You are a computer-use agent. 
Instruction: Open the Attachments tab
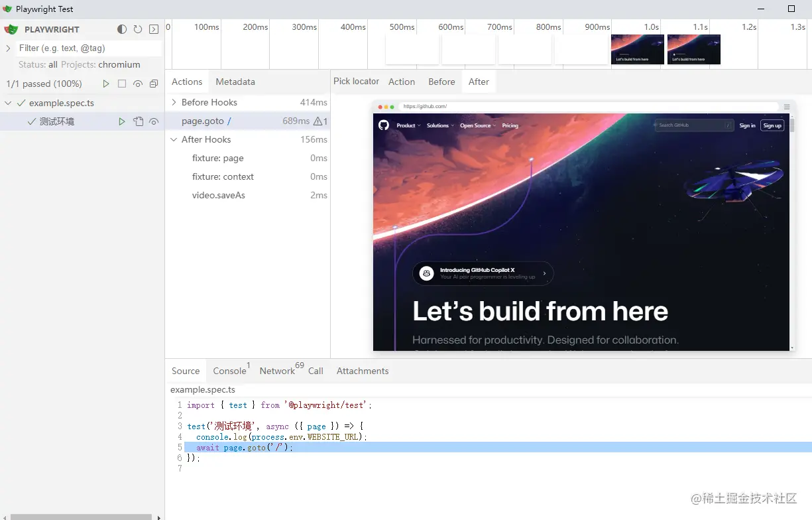(363, 371)
